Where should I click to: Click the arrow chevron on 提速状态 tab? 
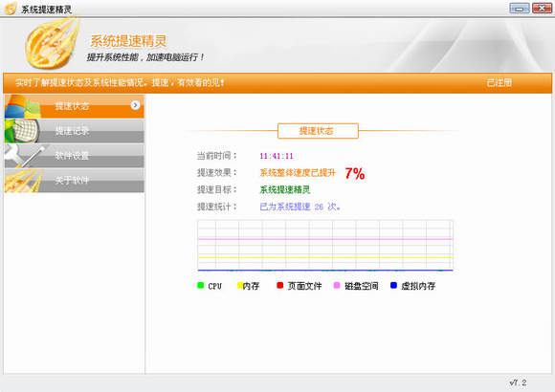135,105
